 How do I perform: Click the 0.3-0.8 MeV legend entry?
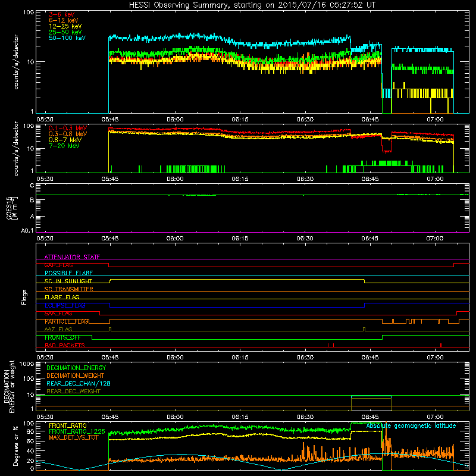click(x=68, y=134)
